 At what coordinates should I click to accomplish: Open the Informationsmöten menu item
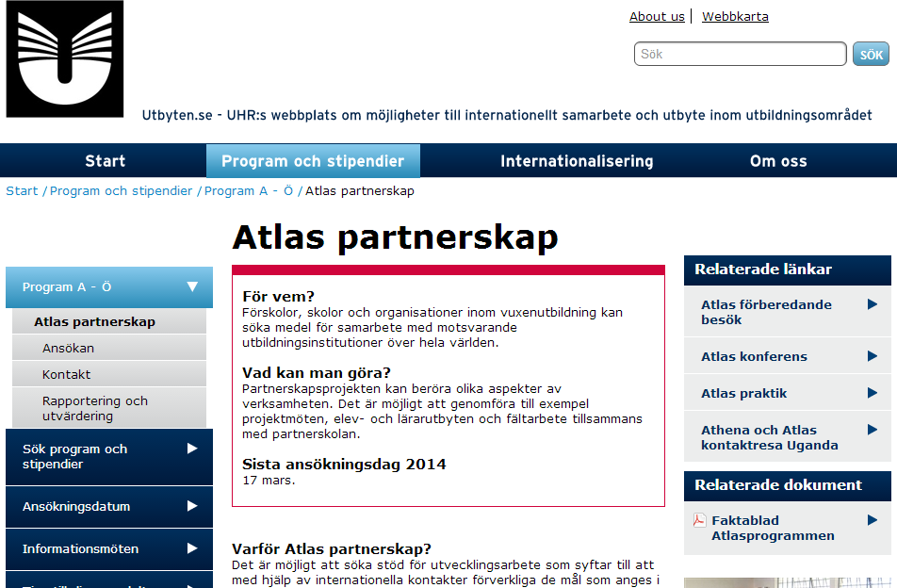(109, 548)
